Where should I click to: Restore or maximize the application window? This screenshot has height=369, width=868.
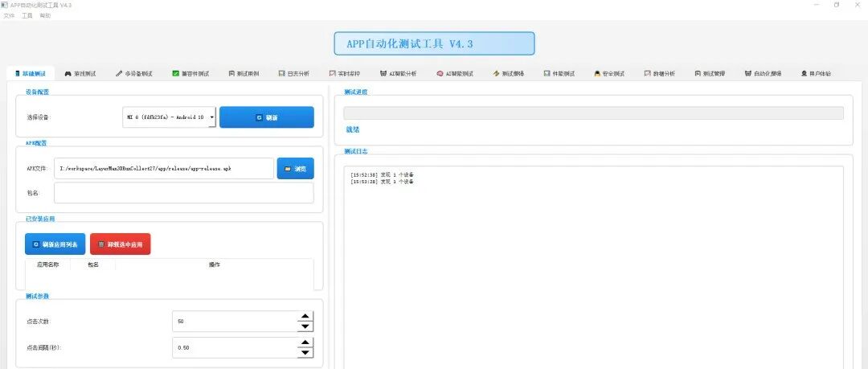(x=836, y=5)
